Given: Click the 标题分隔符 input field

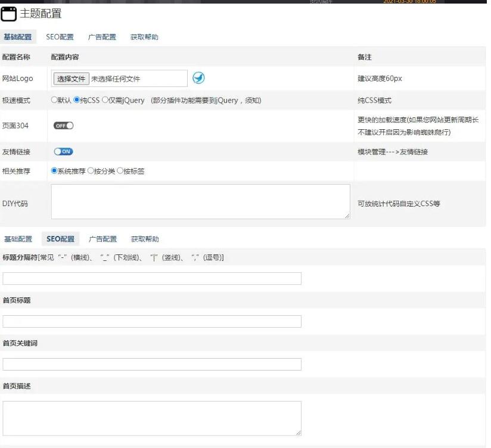Looking at the screenshot, I should click(152, 279).
